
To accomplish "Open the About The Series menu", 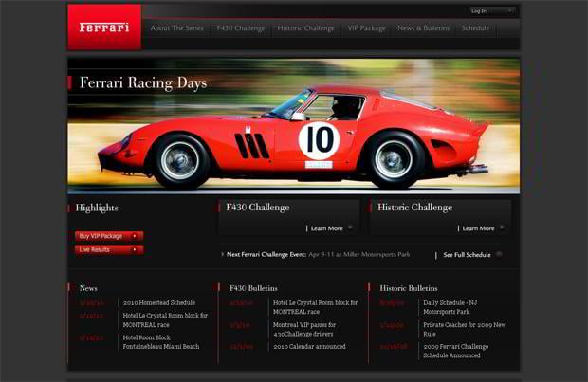I will [x=175, y=28].
